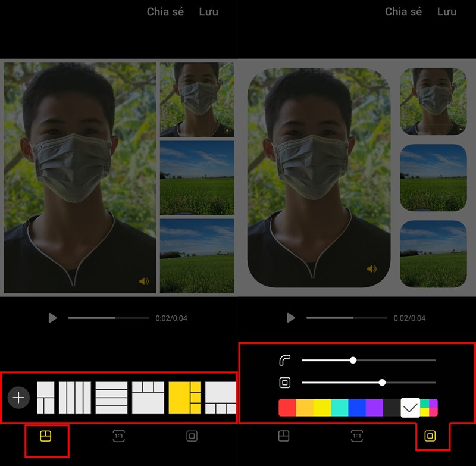Play the video in the right screen
476x466 pixels.
tap(291, 318)
